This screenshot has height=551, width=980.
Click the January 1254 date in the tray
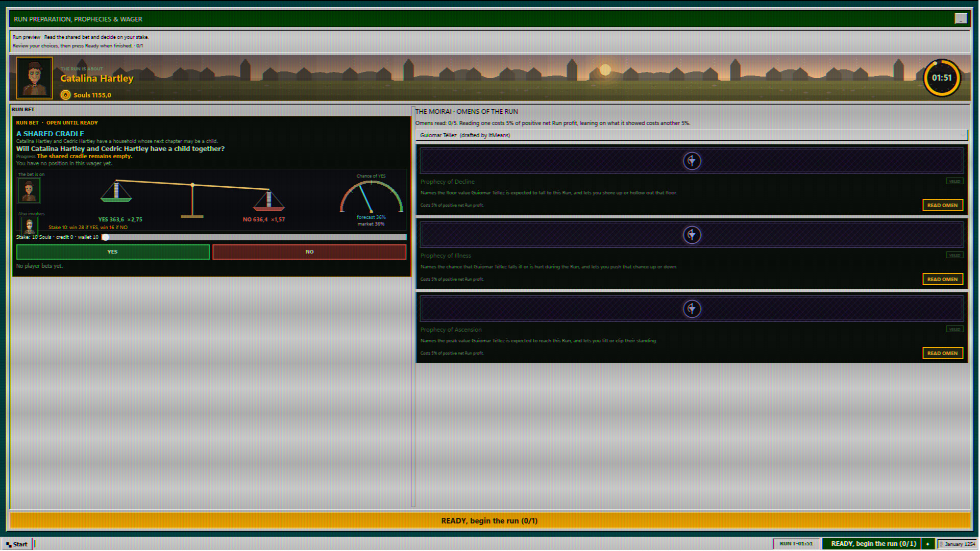(x=958, y=544)
